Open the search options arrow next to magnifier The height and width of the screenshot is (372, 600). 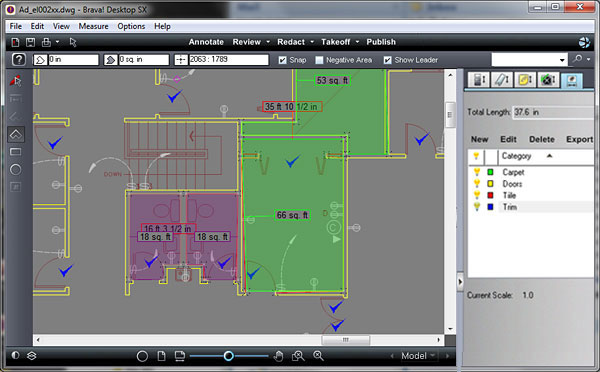tap(589, 59)
